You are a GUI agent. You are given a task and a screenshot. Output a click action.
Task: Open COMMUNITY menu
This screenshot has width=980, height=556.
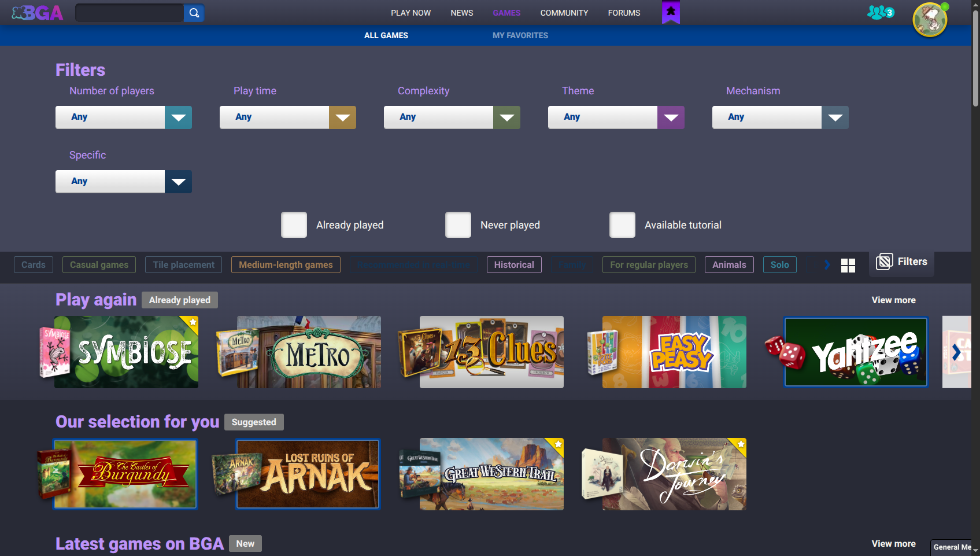(x=564, y=13)
